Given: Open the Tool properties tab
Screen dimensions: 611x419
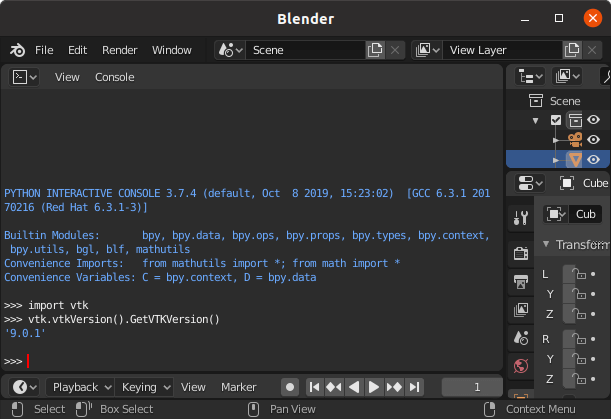Looking at the screenshot, I should 521,218.
